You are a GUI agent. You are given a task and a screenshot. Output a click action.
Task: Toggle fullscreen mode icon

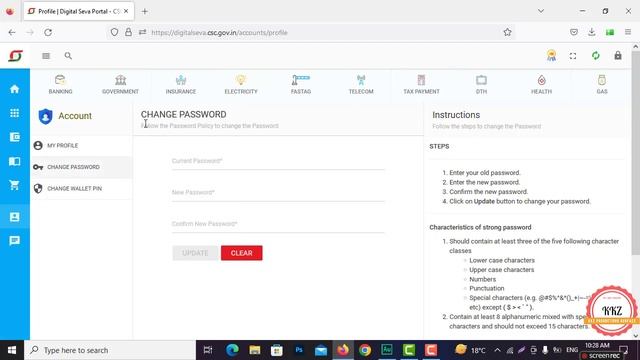(573, 56)
